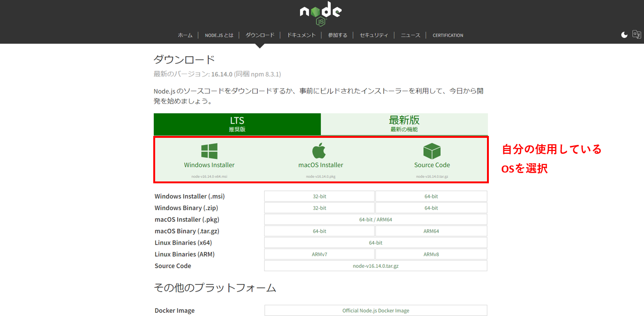Open the ダウンロード menu item

[x=260, y=35]
